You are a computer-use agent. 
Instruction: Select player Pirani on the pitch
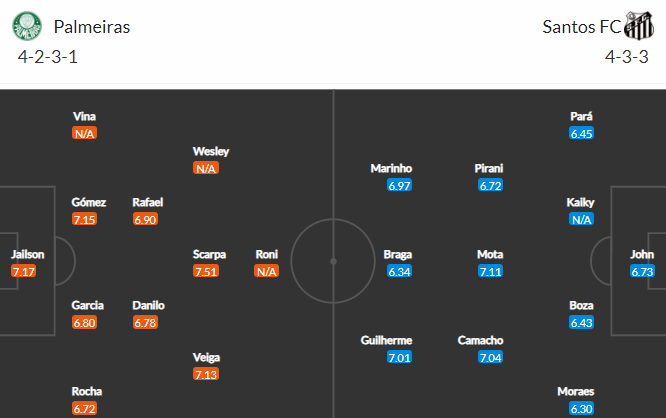click(x=490, y=168)
